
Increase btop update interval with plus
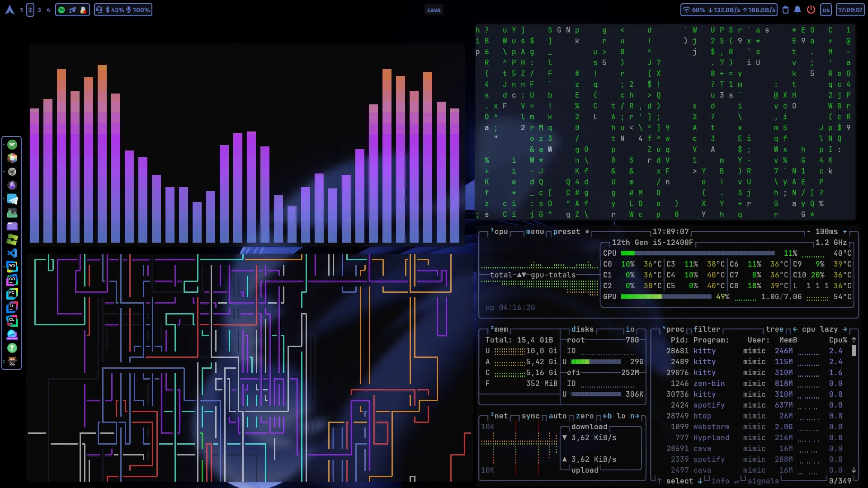point(844,232)
